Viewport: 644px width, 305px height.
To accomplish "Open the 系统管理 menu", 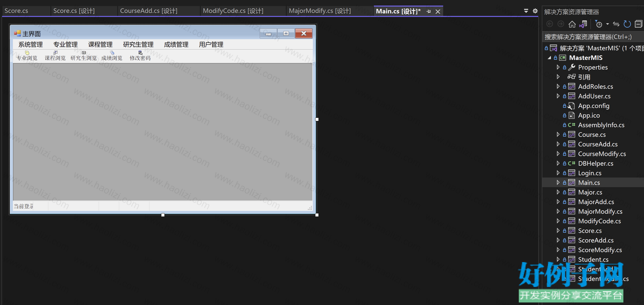I will click(31, 45).
